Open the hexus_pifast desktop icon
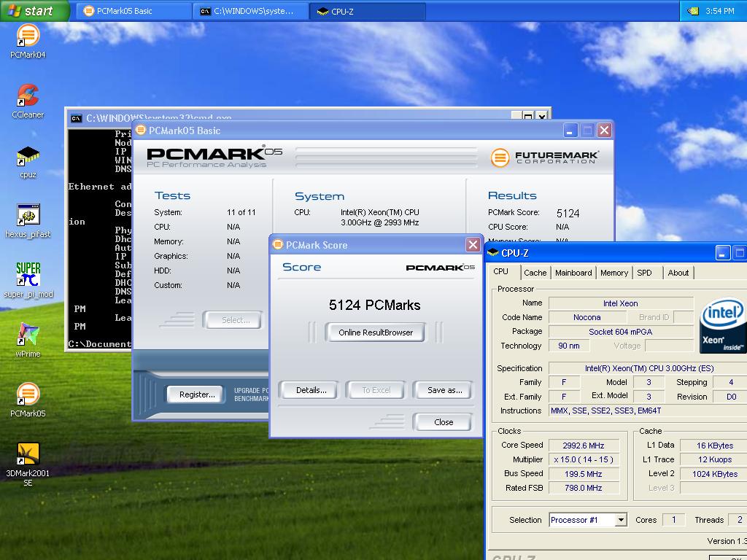The width and height of the screenshot is (747, 560). pyautogui.click(x=28, y=220)
